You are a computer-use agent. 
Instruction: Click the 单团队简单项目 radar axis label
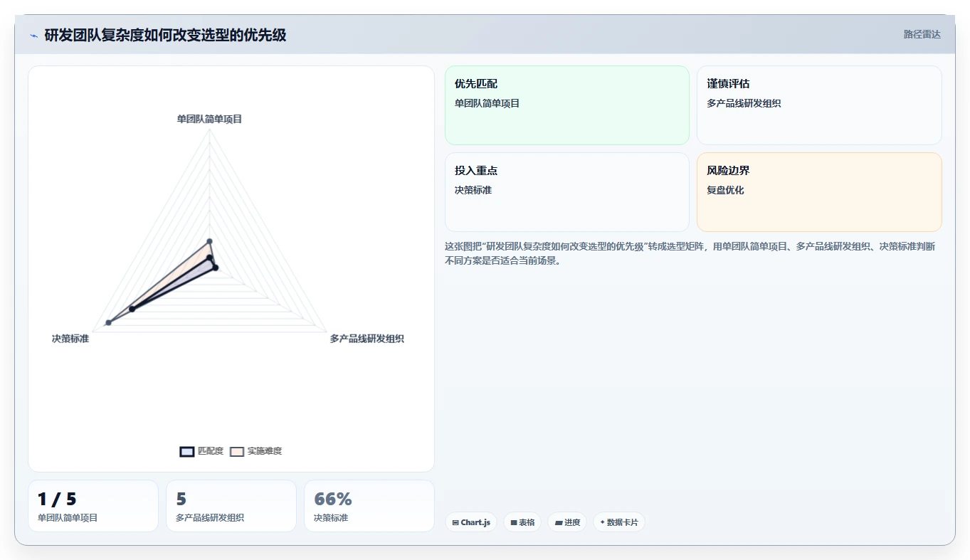[x=210, y=119]
